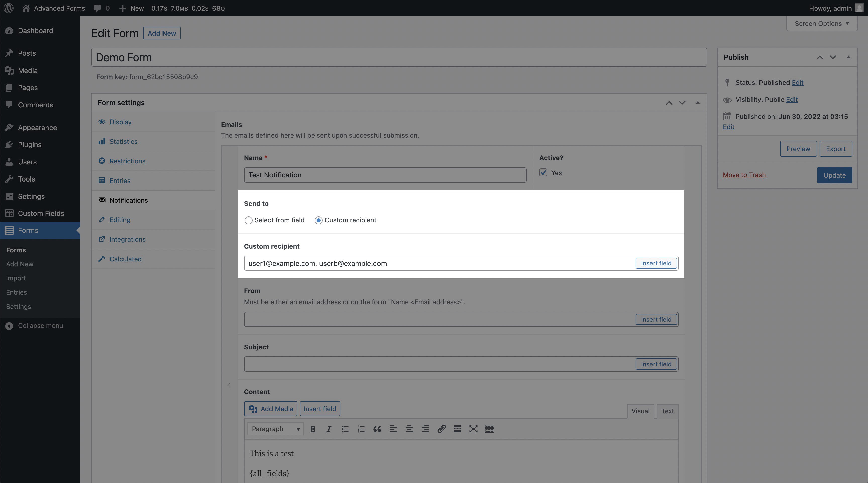The width and height of the screenshot is (868, 483).
Task: Click the Insert Read More tag icon
Action: click(x=457, y=429)
